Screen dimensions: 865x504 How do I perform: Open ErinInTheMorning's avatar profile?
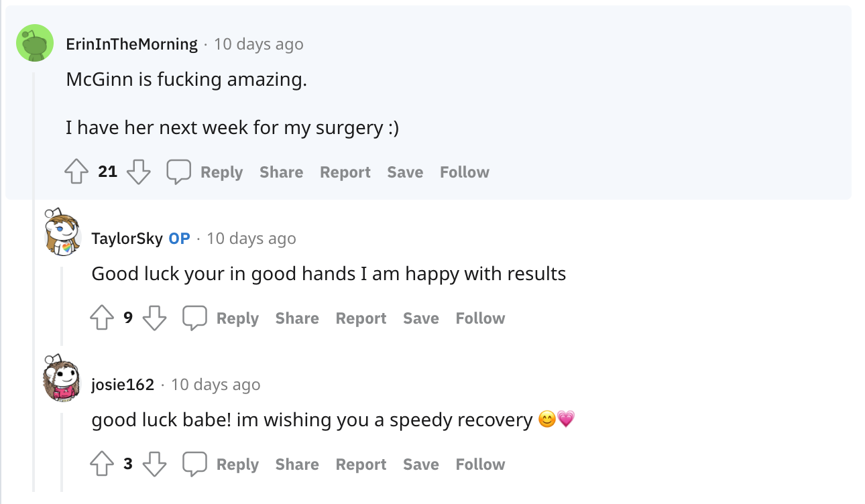[35, 44]
